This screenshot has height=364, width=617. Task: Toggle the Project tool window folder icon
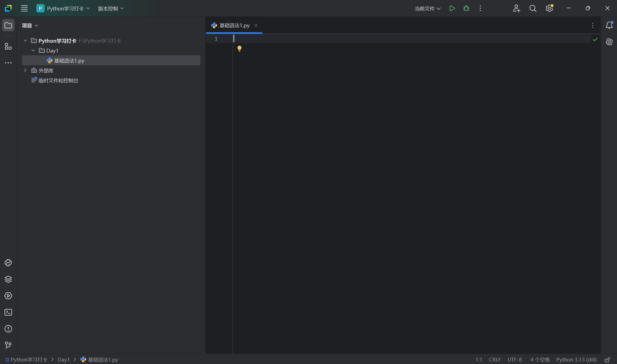tap(8, 25)
